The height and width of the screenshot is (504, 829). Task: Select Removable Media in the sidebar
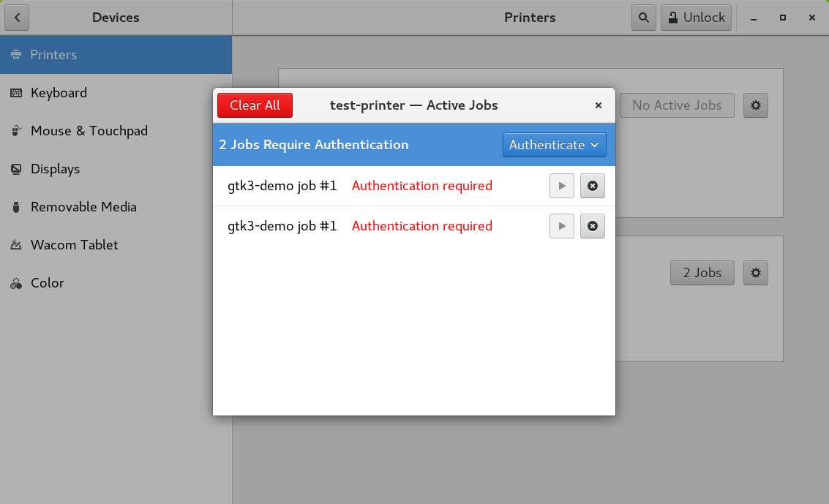[x=116, y=207]
